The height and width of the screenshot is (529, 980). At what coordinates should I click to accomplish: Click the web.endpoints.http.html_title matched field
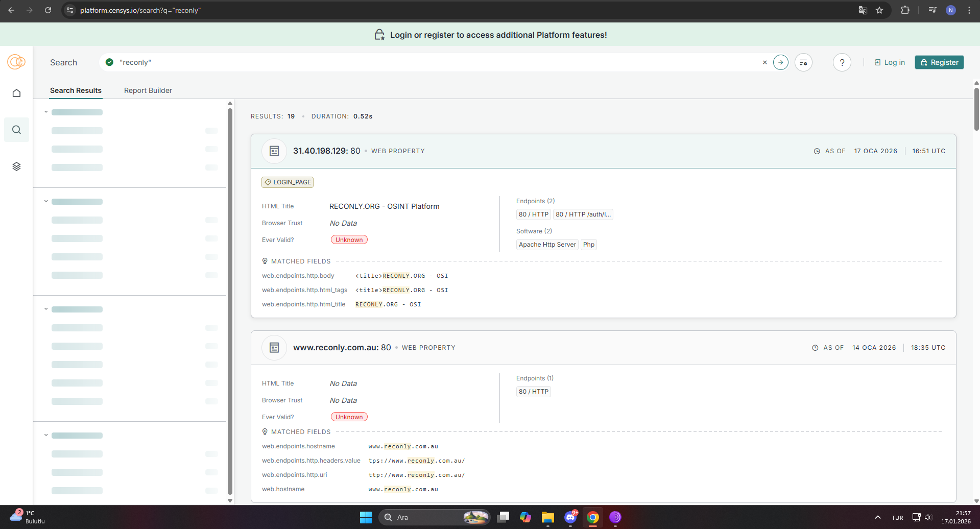(x=304, y=304)
